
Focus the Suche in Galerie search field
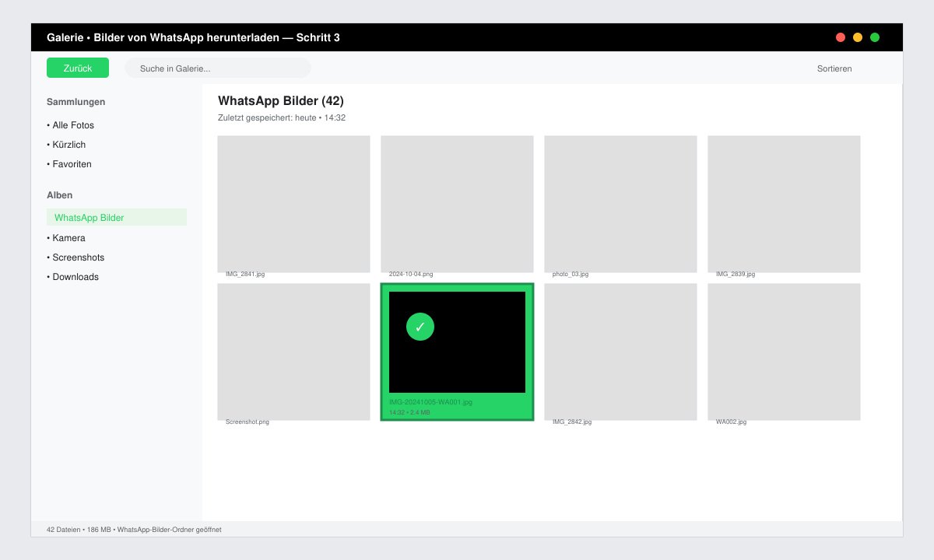coord(218,68)
